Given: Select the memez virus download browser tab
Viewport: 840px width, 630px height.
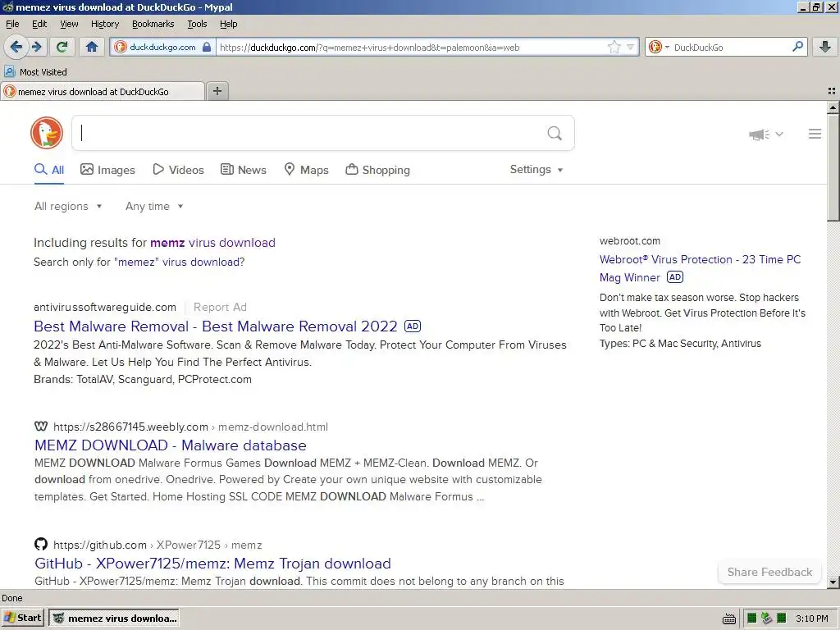Looking at the screenshot, I should [103, 92].
